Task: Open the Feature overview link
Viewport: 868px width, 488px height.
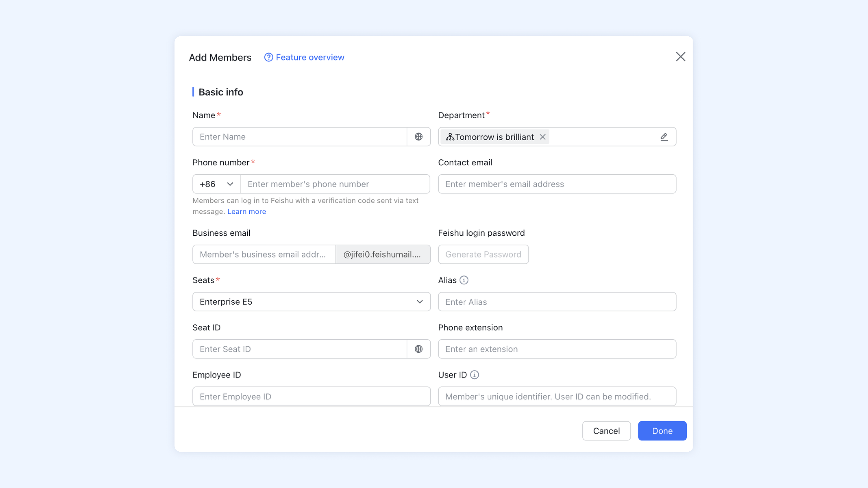Action: (310, 57)
